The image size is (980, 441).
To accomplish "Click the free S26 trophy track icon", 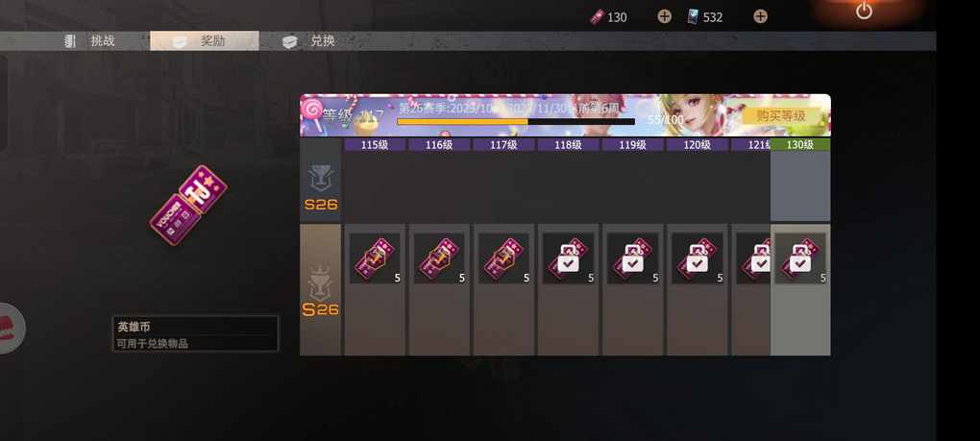I will (x=321, y=186).
